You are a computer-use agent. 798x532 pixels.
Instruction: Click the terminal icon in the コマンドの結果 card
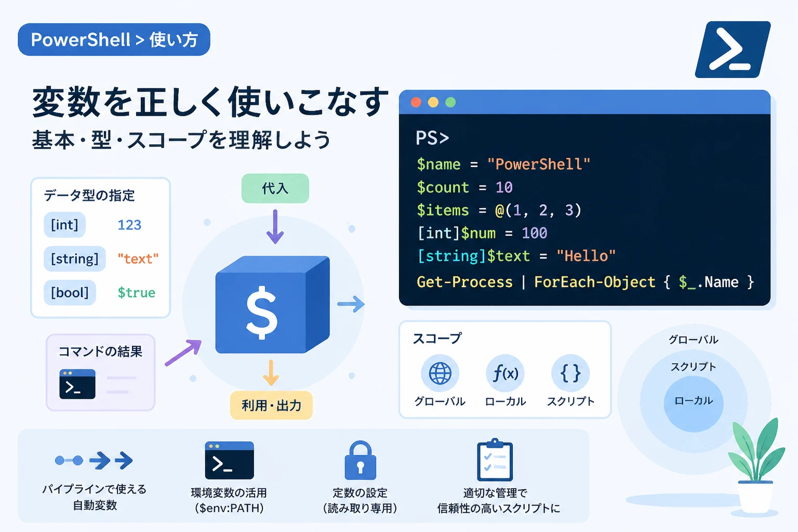(x=77, y=384)
